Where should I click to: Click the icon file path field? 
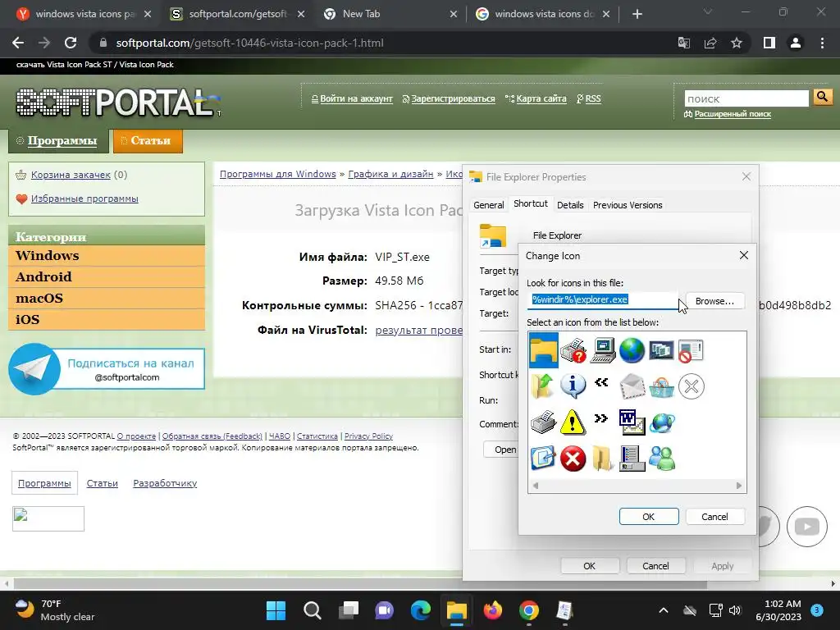point(603,300)
